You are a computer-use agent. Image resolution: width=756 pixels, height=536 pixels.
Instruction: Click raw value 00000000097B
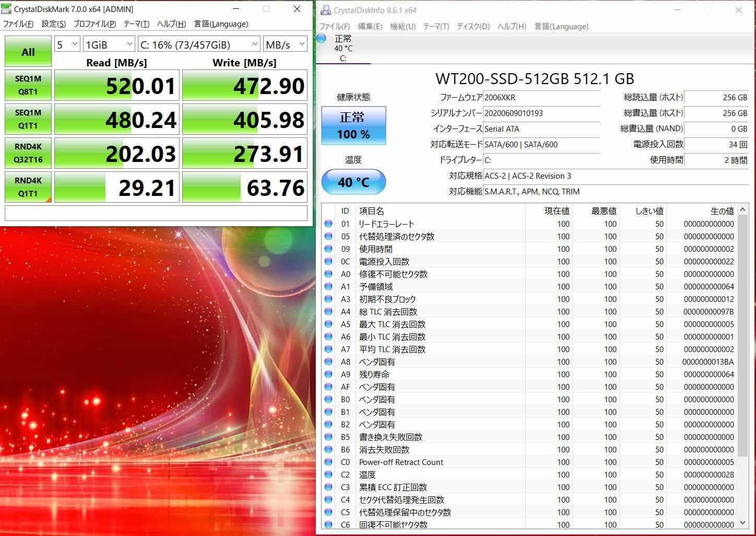tap(708, 311)
